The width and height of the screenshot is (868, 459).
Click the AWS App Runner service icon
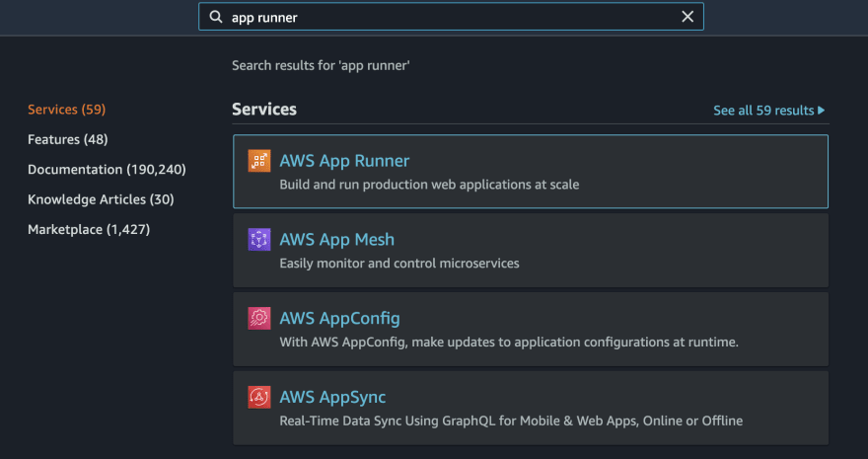click(259, 161)
